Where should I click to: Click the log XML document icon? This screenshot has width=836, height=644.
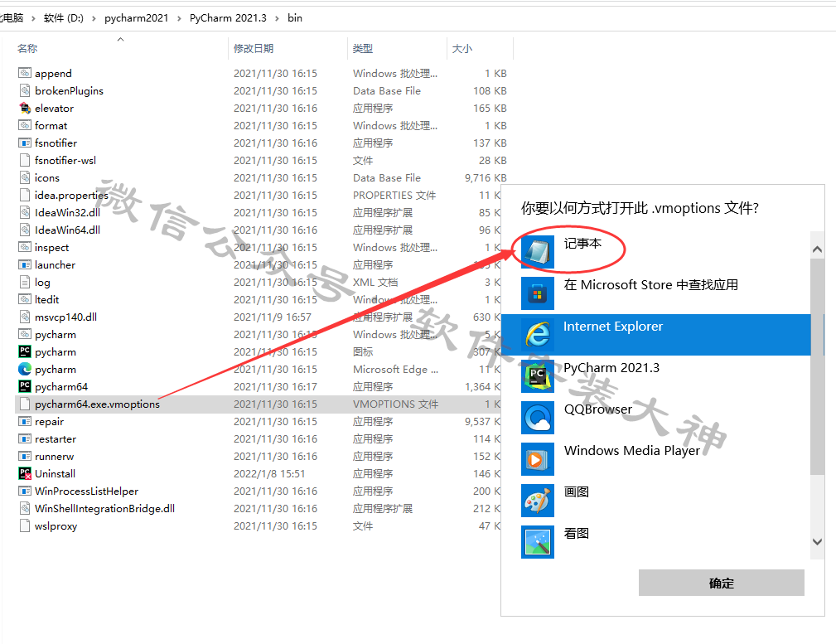(25, 283)
